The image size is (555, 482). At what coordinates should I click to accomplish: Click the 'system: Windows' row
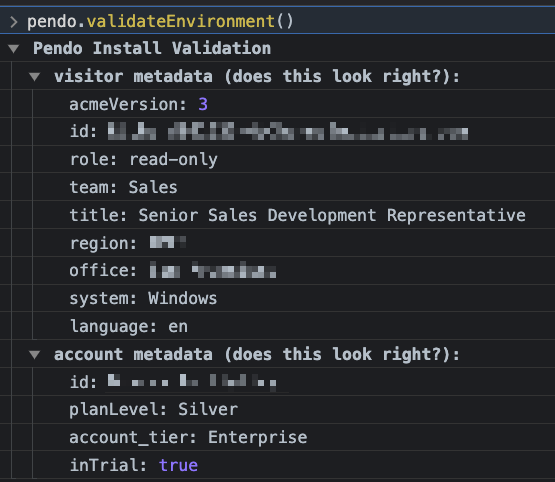(294, 298)
